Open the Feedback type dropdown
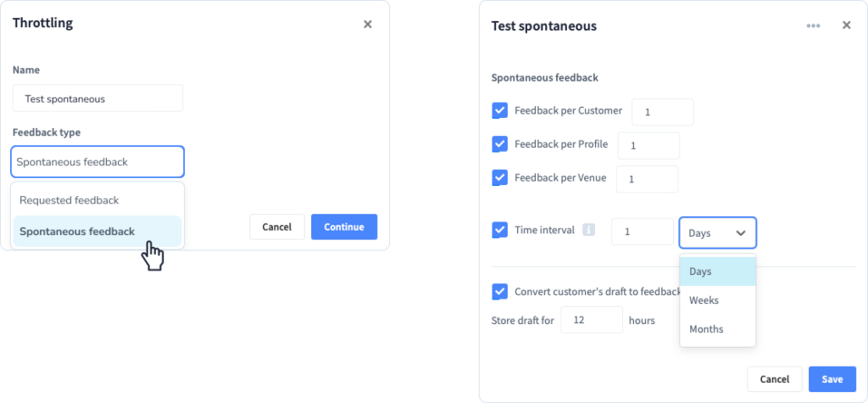 pos(97,162)
